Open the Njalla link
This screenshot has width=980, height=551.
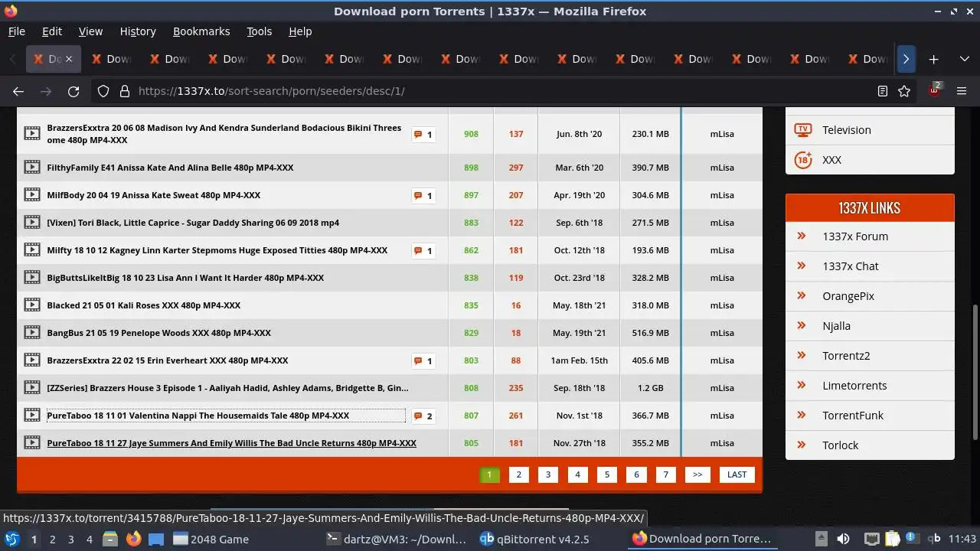(837, 326)
